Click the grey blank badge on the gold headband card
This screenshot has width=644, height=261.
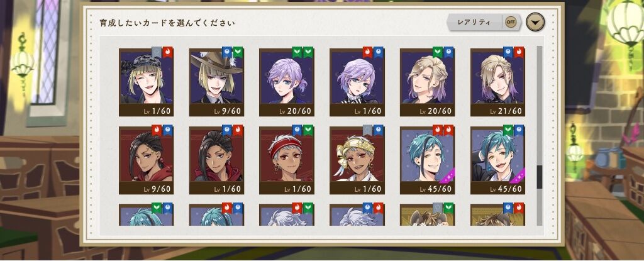point(367,130)
